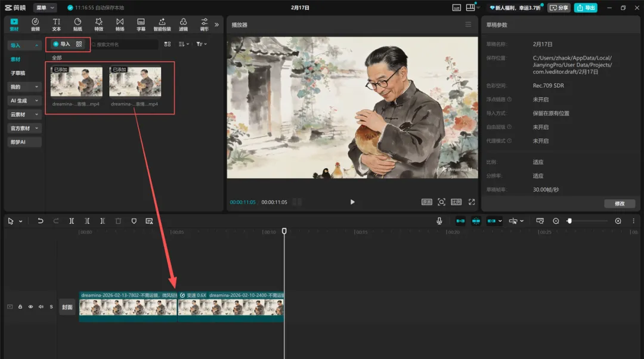Open the 新人福利 promotion banner

coord(516,8)
